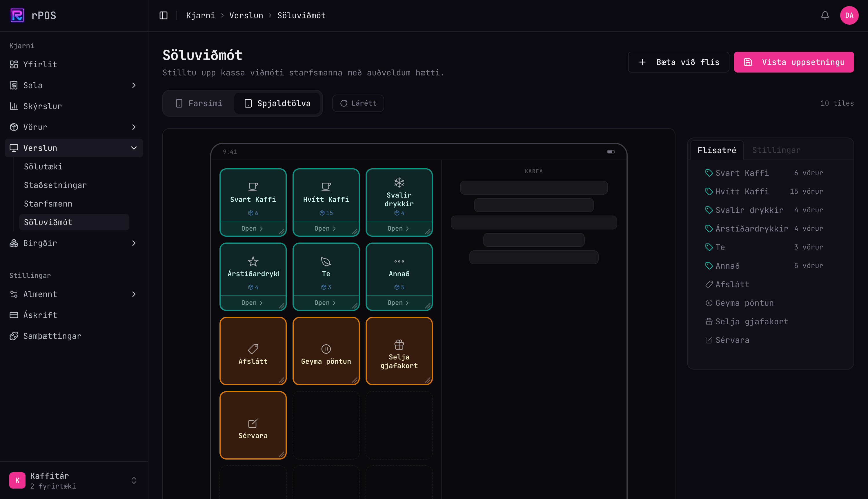Expand the Vörur menu chevron

(x=134, y=127)
